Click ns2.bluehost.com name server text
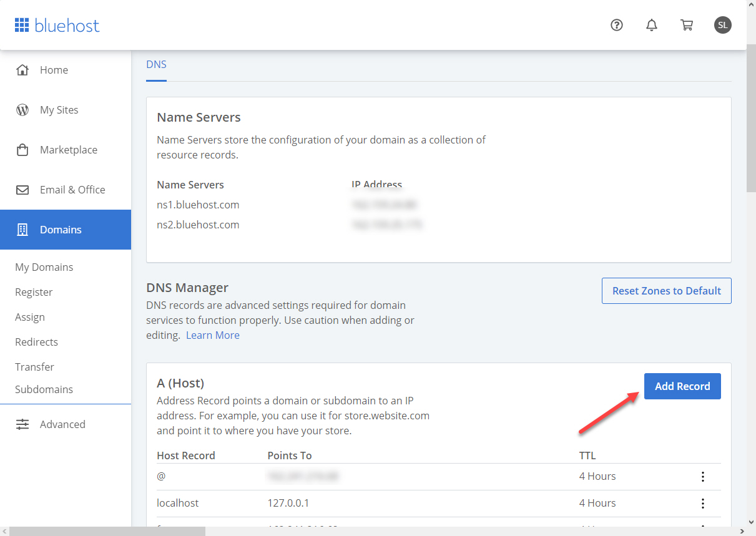The width and height of the screenshot is (756, 536). pyautogui.click(x=198, y=225)
